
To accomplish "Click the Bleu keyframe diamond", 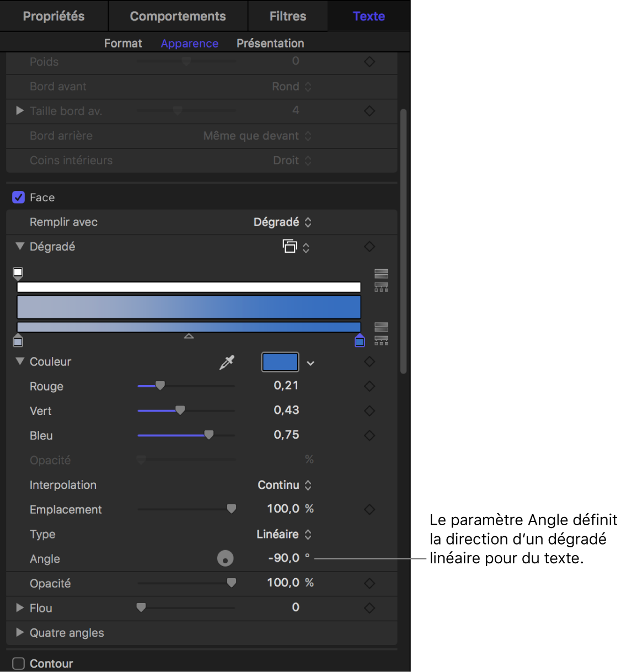I will pyautogui.click(x=369, y=435).
